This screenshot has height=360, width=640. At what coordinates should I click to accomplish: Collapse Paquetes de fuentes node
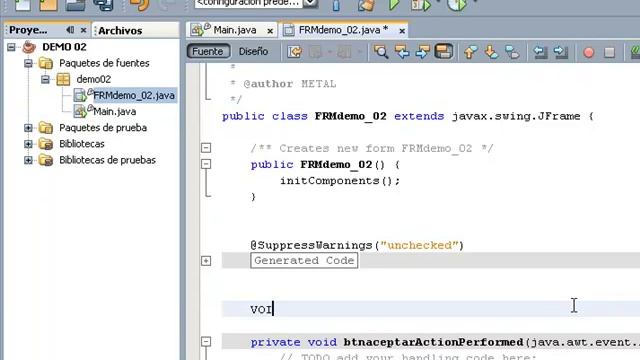(28, 63)
